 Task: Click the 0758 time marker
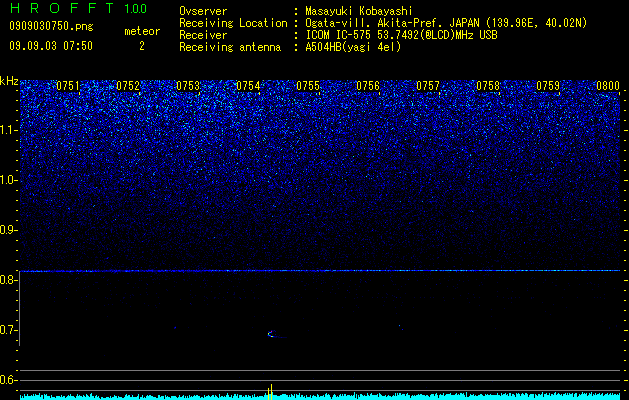[488, 86]
